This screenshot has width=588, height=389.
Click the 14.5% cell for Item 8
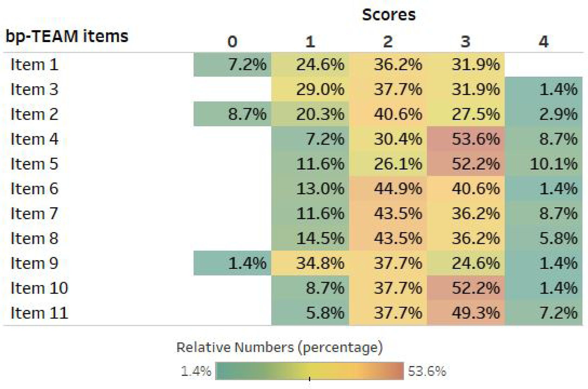310,238
